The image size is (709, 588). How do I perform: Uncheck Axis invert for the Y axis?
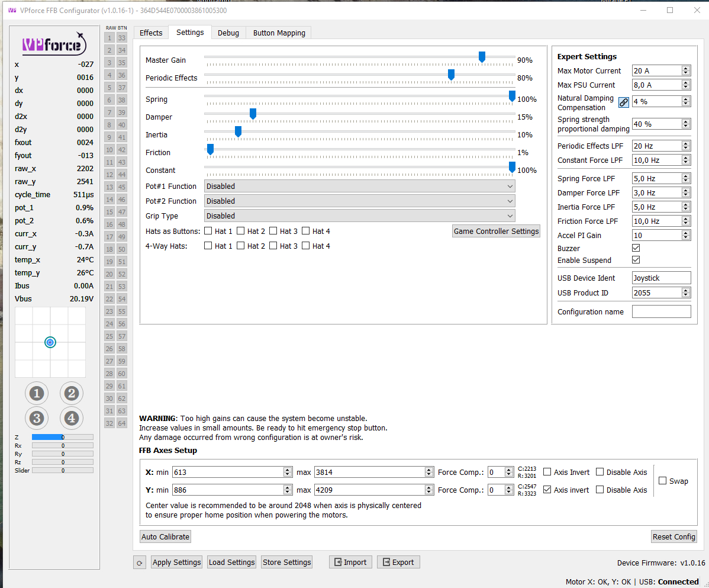pyautogui.click(x=546, y=489)
